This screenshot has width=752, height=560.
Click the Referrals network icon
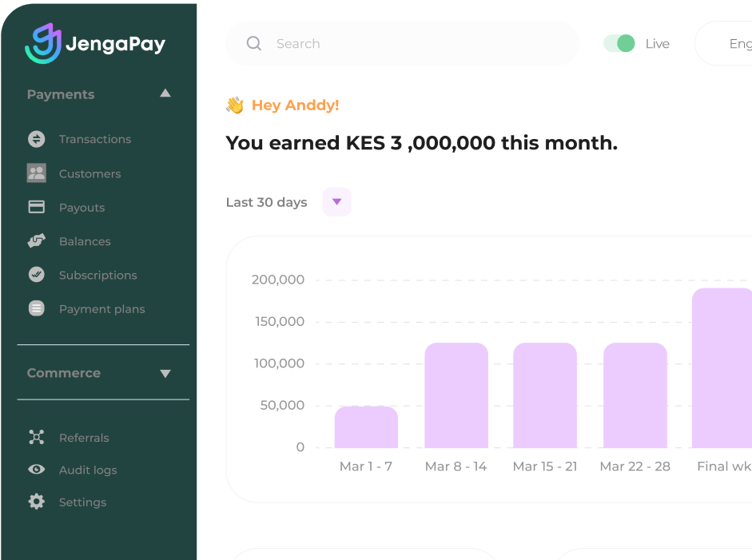(37, 437)
